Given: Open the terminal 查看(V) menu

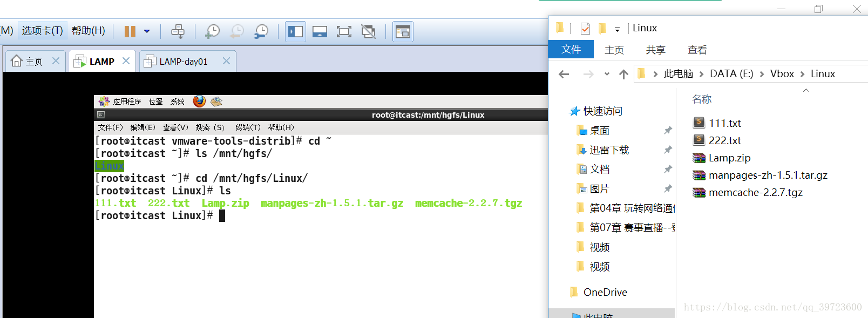Looking at the screenshot, I should [176, 127].
